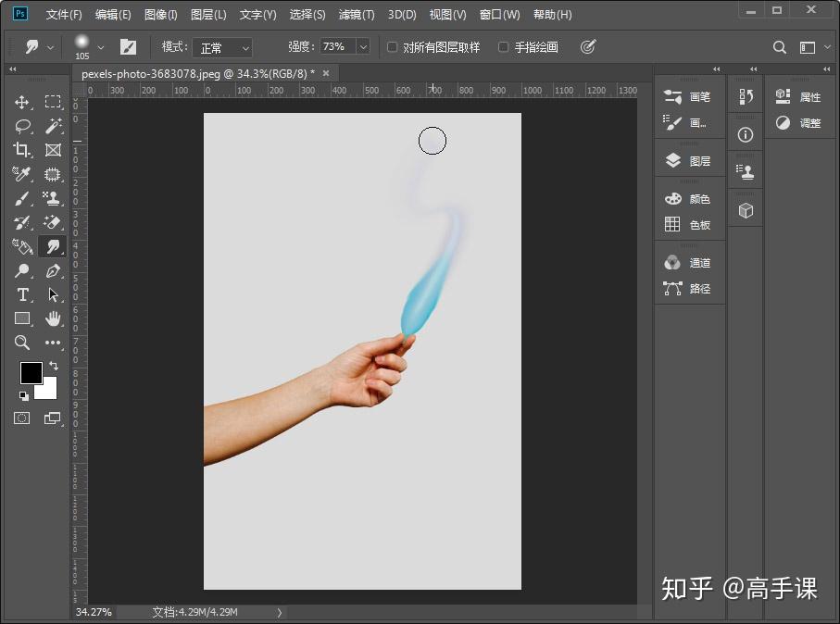Toggle Quick Mask mode
840x624 pixels.
22,418
